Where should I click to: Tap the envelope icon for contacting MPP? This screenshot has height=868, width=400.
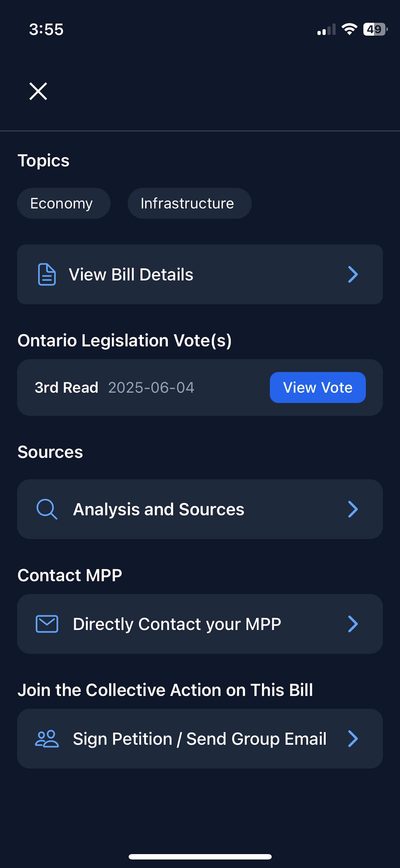point(47,624)
